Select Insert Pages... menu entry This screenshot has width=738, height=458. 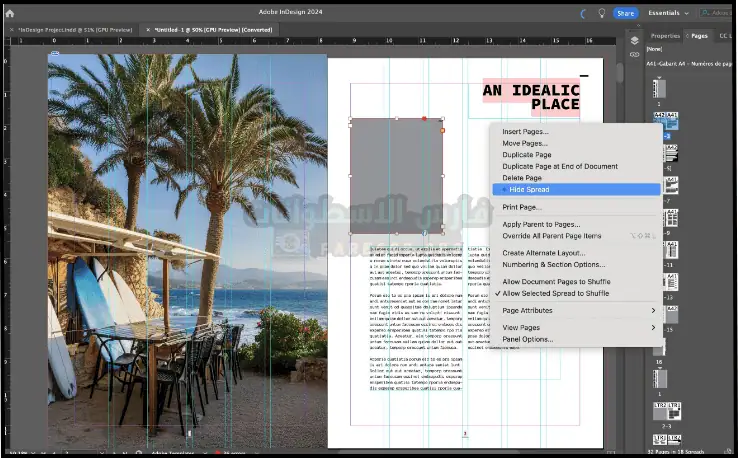525,132
